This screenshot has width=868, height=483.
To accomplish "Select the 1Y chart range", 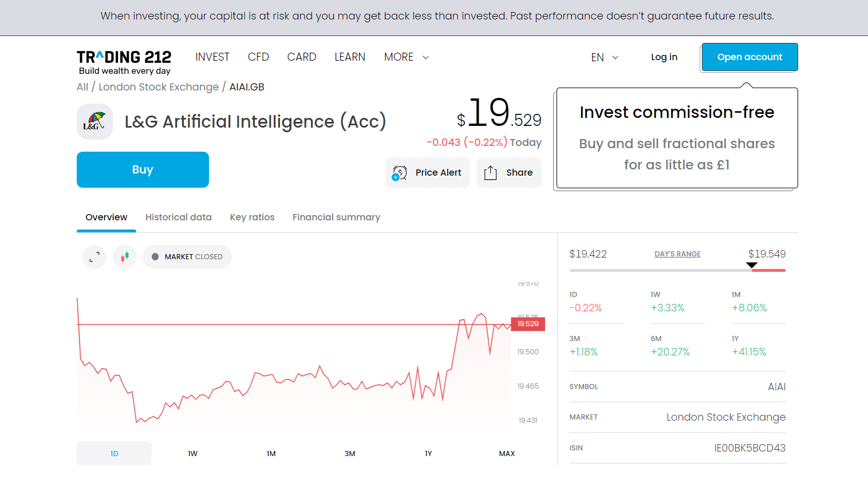I will [428, 453].
